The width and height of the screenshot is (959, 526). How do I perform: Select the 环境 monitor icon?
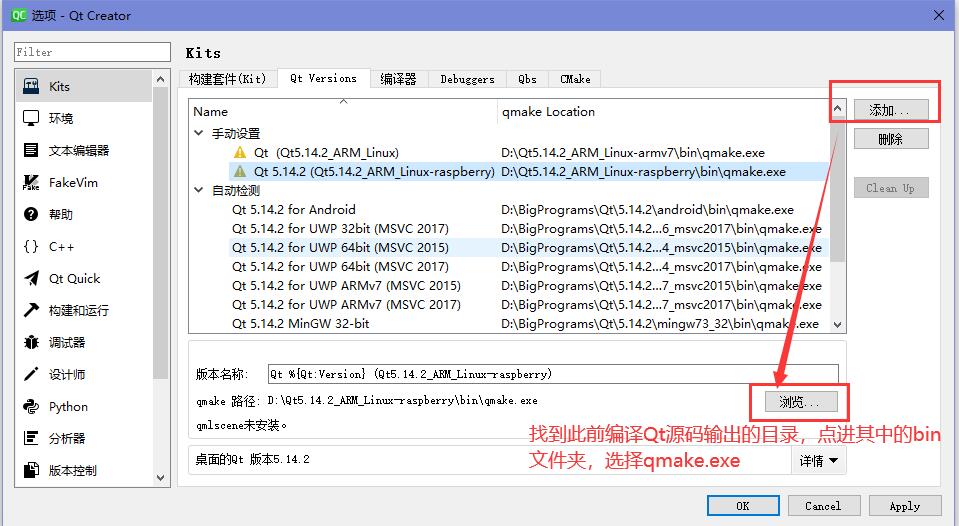pos(31,118)
